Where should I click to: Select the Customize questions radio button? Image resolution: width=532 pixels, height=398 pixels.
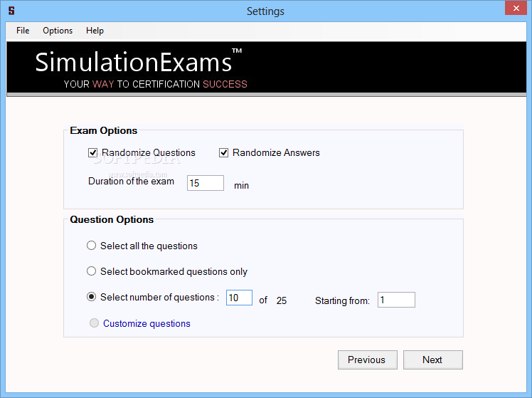94,323
